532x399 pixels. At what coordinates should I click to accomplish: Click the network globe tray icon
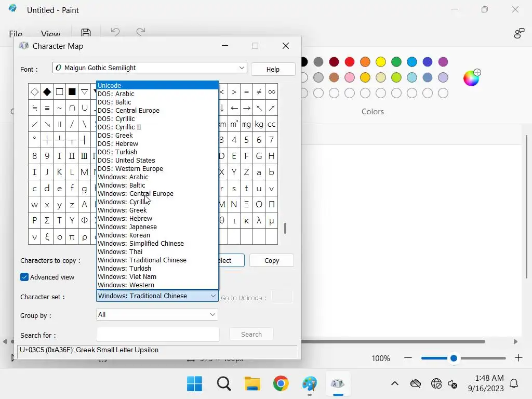point(436,384)
